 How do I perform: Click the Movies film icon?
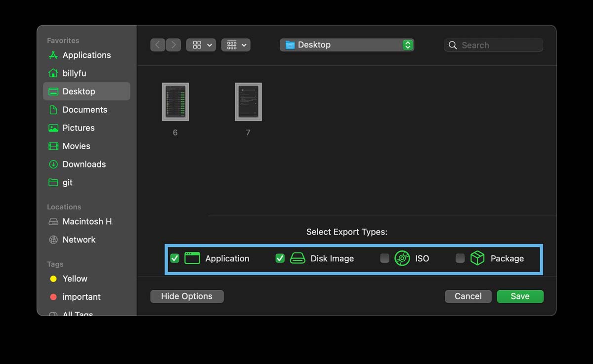(x=53, y=146)
